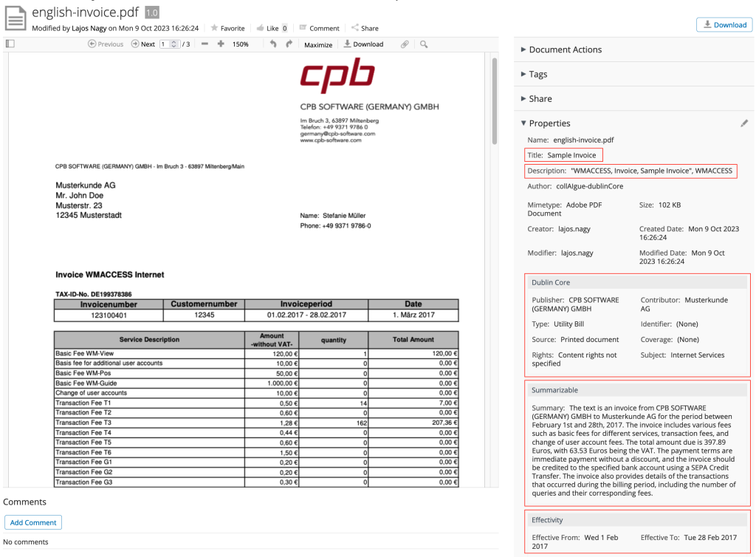Image resolution: width=756 pixels, height=557 pixels.
Task: Open the 150% zoom level selector
Action: pos(241,44)
